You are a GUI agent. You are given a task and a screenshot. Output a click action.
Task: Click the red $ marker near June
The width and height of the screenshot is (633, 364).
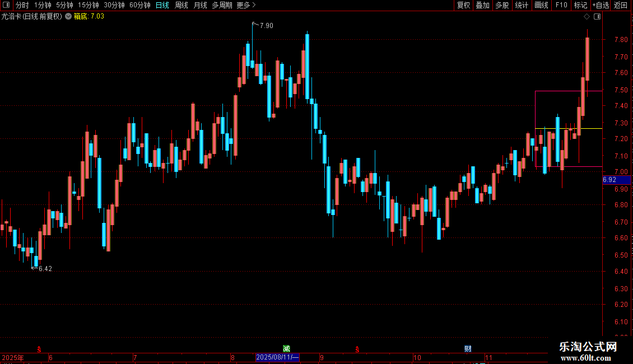click(39, 349)
